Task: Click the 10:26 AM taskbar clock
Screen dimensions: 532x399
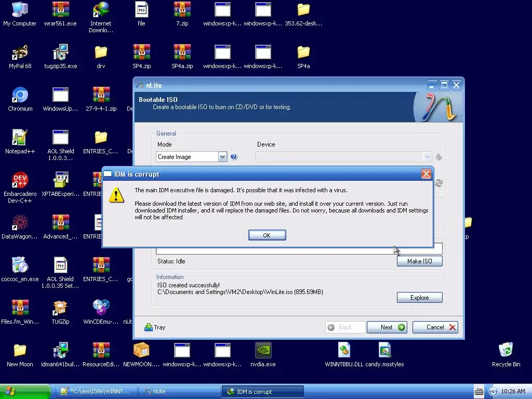Action: pyautogui.click(x=513, y=392)
